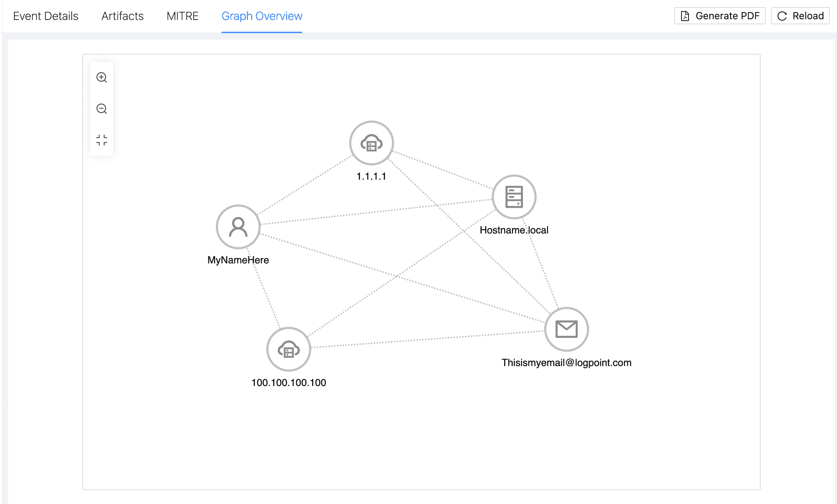Click the zoom out magnifier icon
This screenshot has height=504, width=837.
pyautogui.click(x=102, y=109)
